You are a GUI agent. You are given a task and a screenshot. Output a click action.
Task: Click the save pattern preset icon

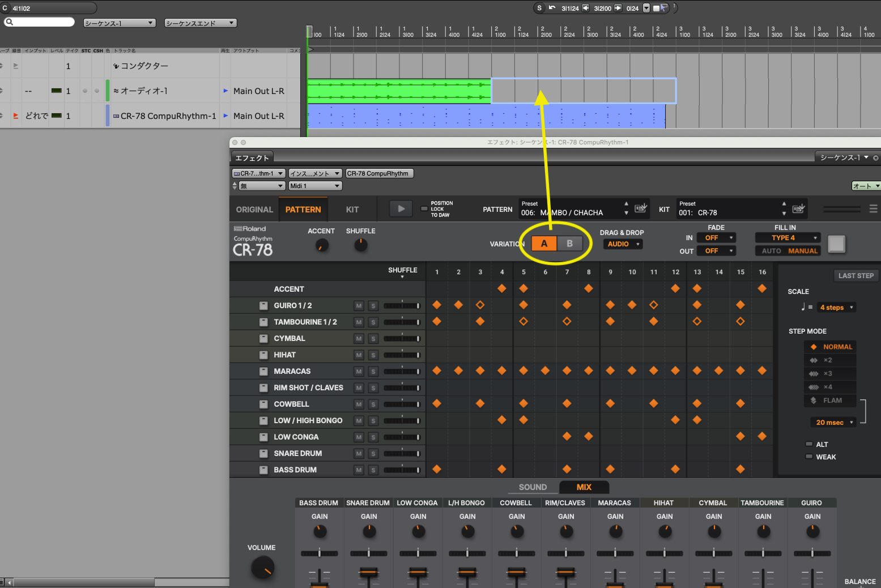coord(640,208)
